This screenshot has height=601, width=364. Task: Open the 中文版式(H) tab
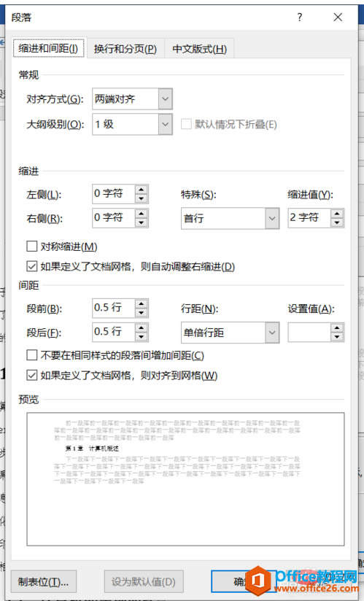(199, 49)
